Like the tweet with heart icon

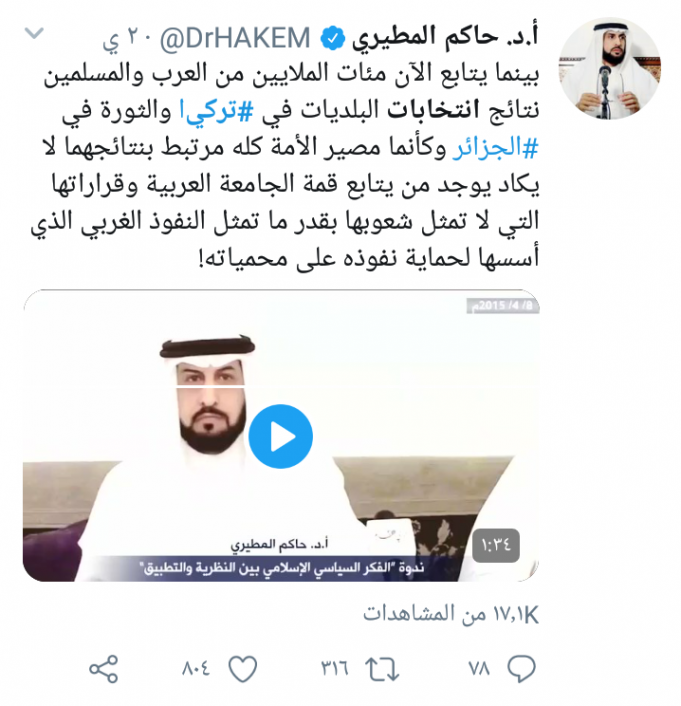coord(243,669)
